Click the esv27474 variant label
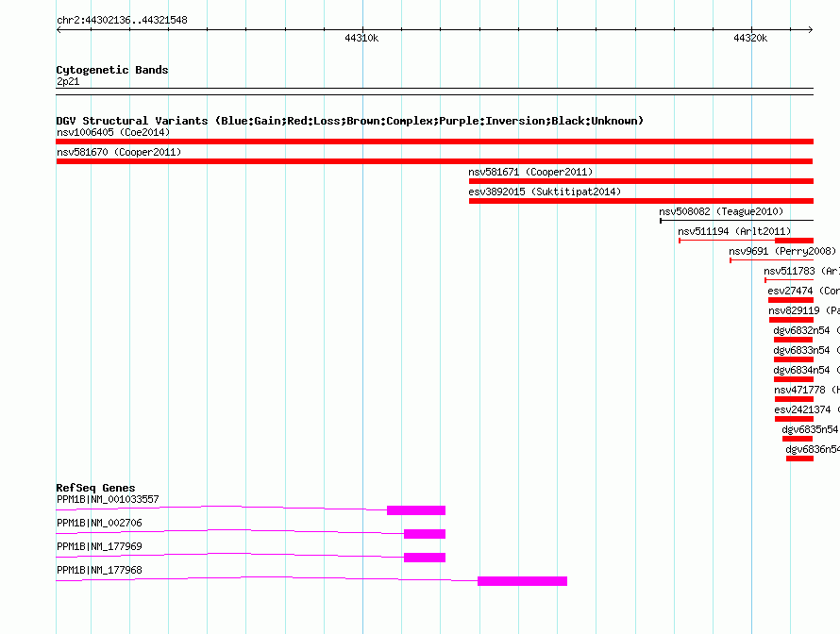The image size is (840, 634). point(803,291)
